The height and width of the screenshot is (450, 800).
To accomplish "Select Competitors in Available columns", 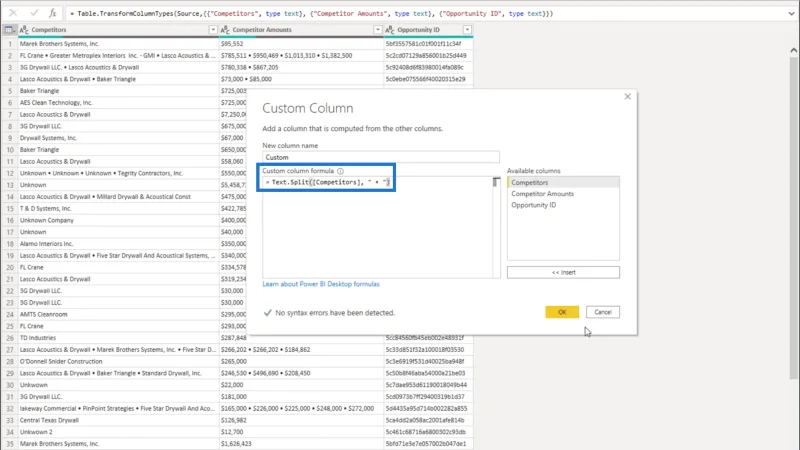I will click(563, 183).
